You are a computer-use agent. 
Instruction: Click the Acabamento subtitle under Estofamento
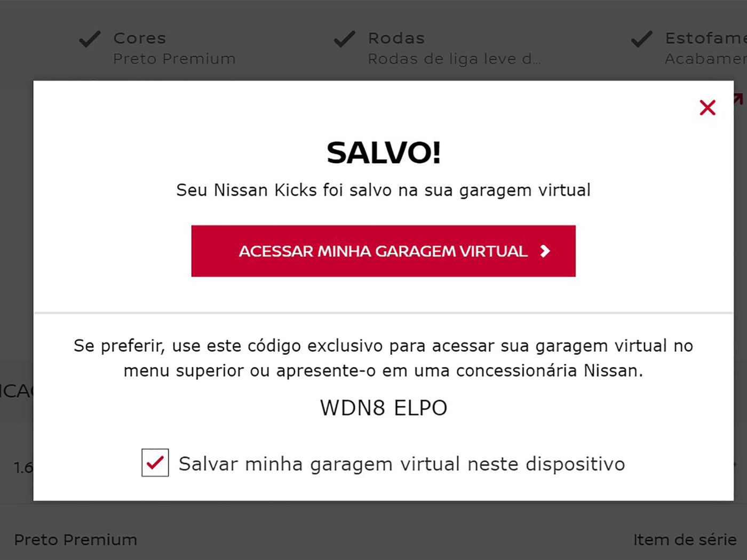[x=704, y=59]
